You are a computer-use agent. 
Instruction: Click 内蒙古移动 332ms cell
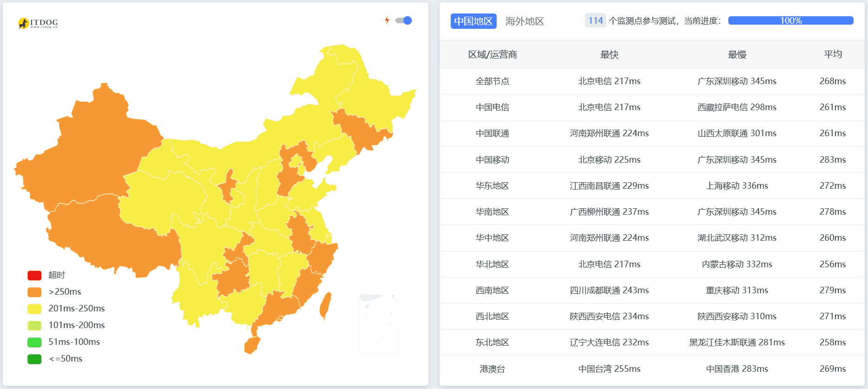[x=737, y=264]
